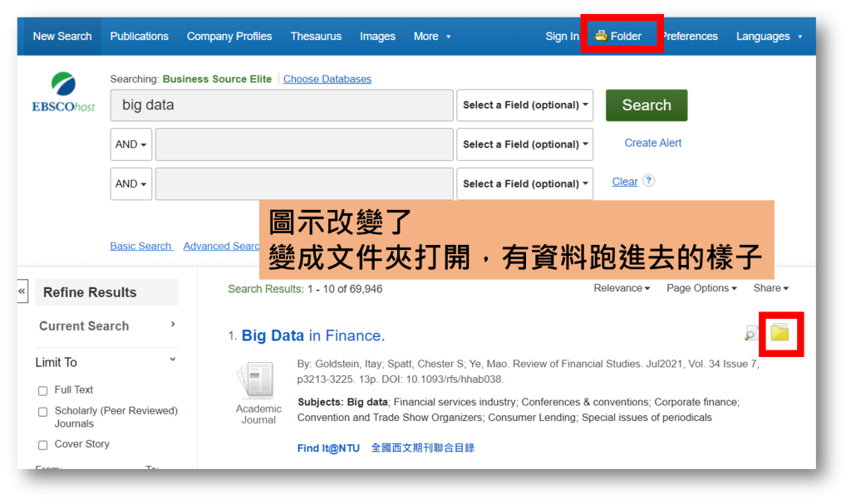Image resolution: width=851 pixels, height=504 pixels.
Task: Open the Images menu item
Action: [377, 37]
